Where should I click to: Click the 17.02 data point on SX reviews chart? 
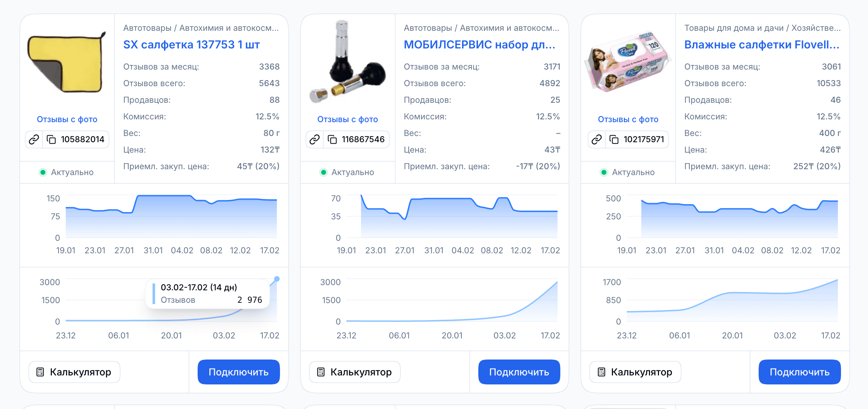(x=277, y=279)
